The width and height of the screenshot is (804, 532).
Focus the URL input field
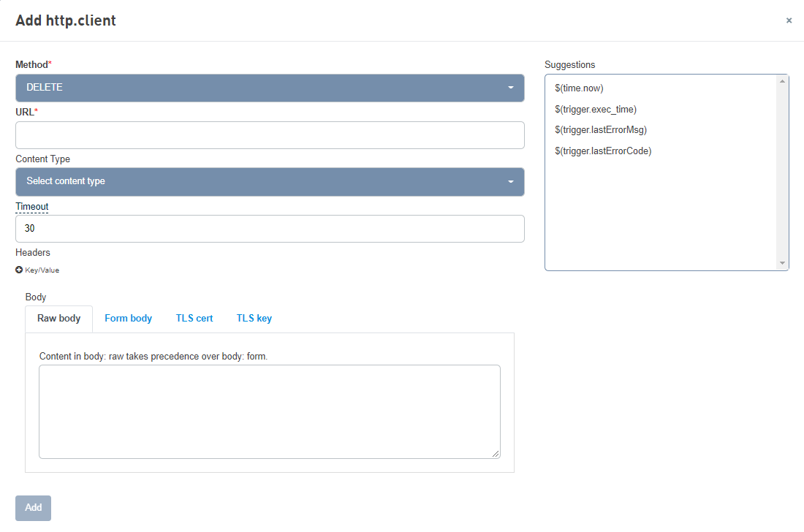tap(270, 135)
